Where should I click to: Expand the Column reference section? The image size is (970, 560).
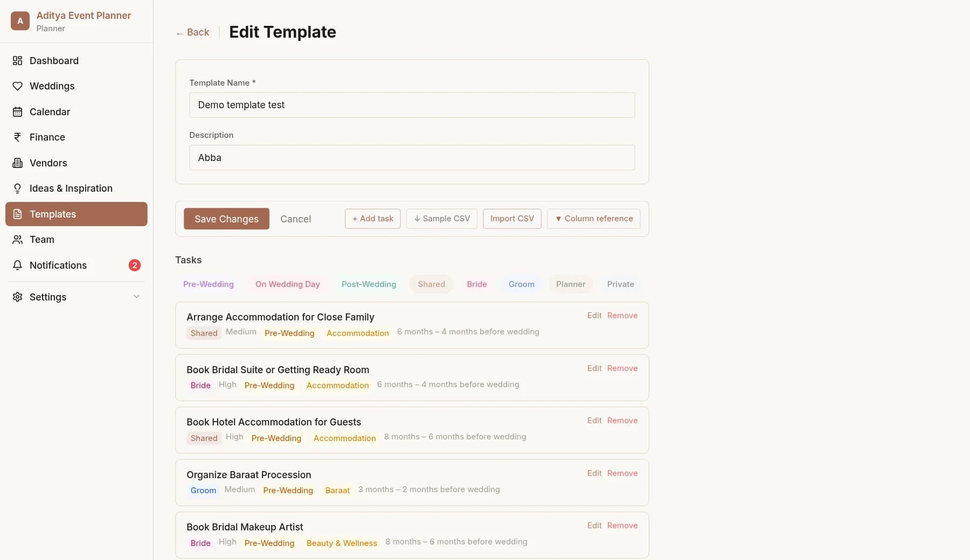[593, 219]
